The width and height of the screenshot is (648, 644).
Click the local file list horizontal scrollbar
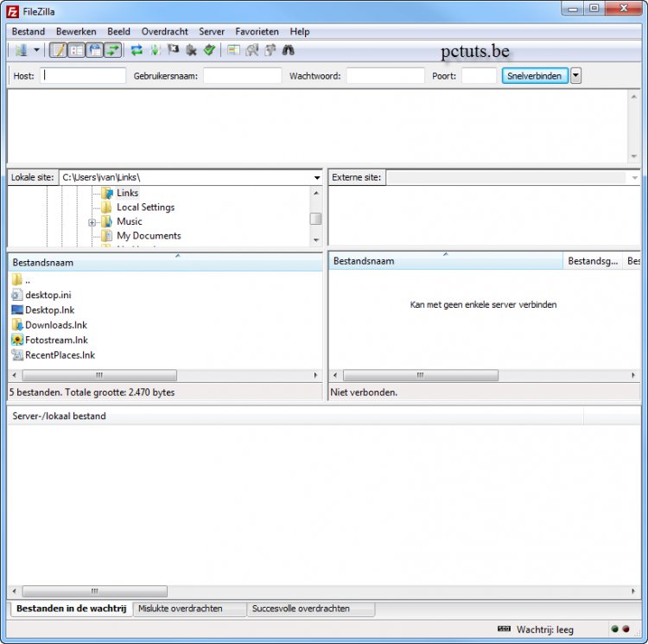tap(99, 375)
